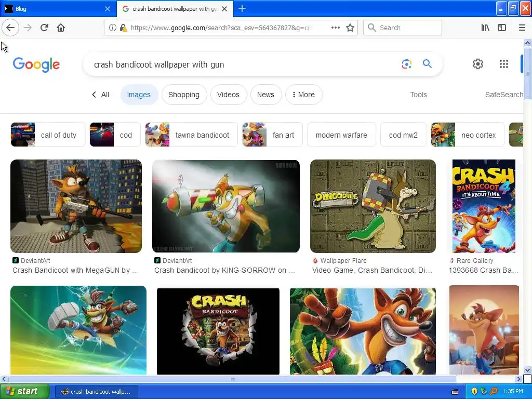Open the browser home page
Viewport: 532px width, 399px height.
tap(61, 28)
